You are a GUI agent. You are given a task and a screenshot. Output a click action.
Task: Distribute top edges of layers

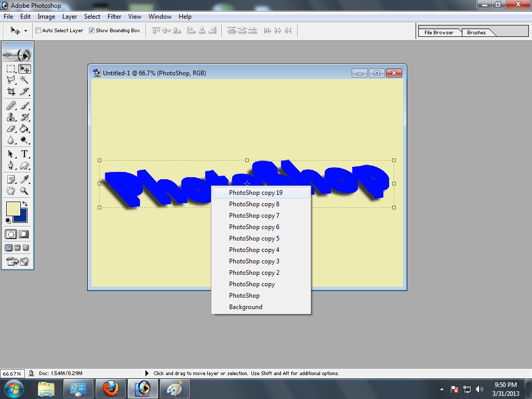tap(231, 31)
